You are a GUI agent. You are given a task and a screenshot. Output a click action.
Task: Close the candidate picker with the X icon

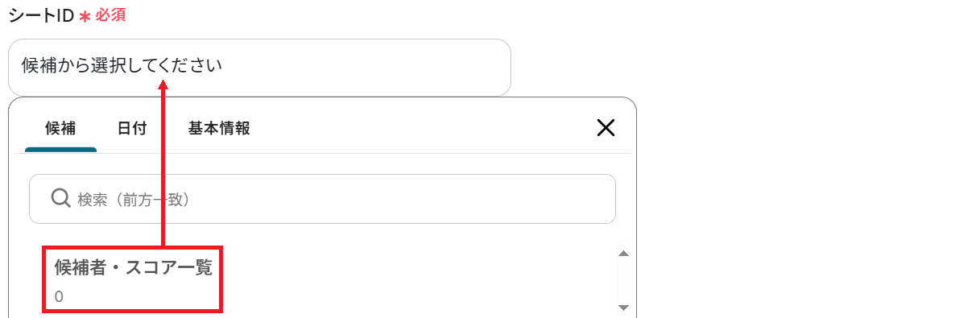pyautogui.click(x=606, y=127)
